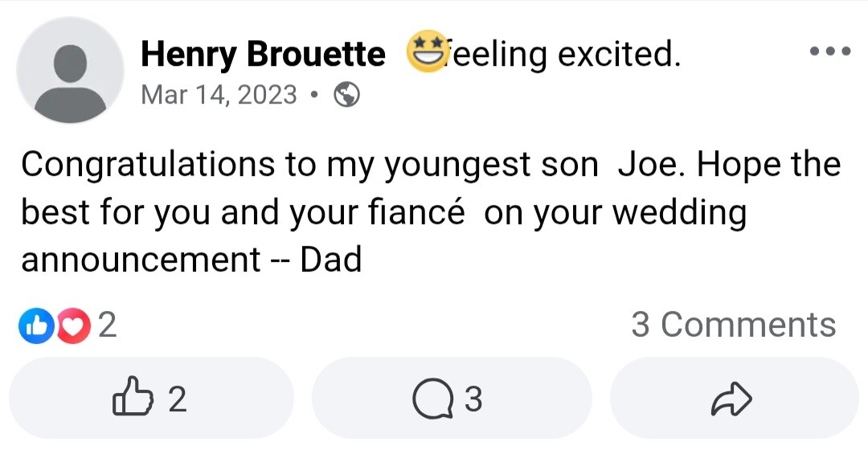868x454 pixels.
Task: Open Henry Brouette's profile picture
Action: (70, 70)
